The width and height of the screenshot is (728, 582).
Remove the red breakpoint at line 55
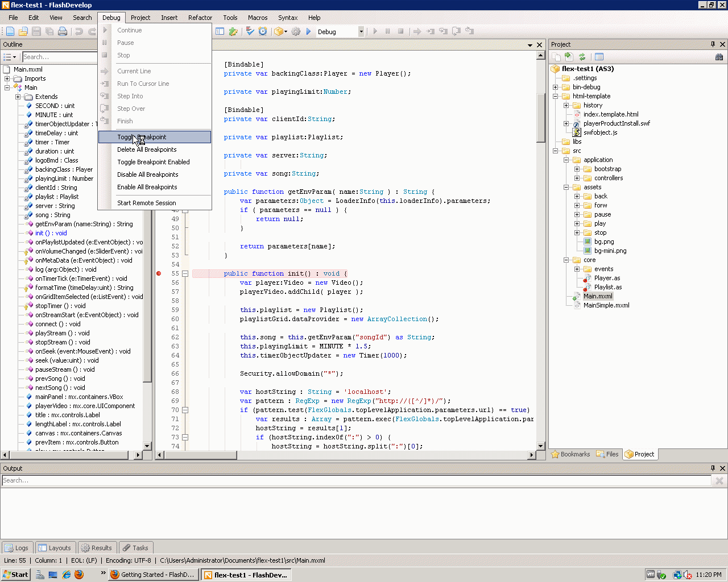point(159,273)
